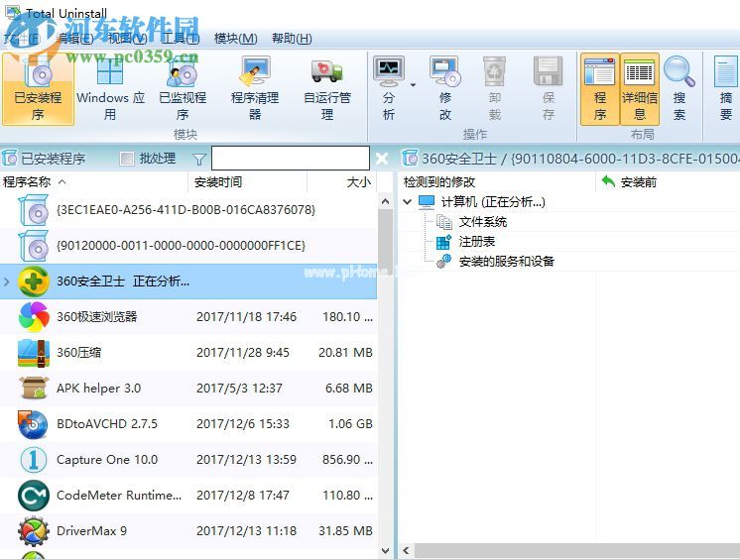Click the 修改 modify icon
Screen dimensions: 740x560
coord(445,71)
